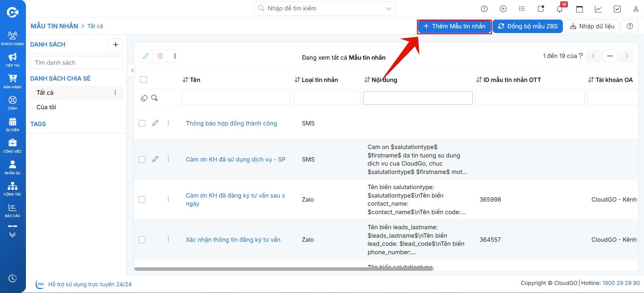Open row menu for Cảm ơn KH đã đăng ký tư vấn
This screenshot has height=293, width=644.
[168, 199]
